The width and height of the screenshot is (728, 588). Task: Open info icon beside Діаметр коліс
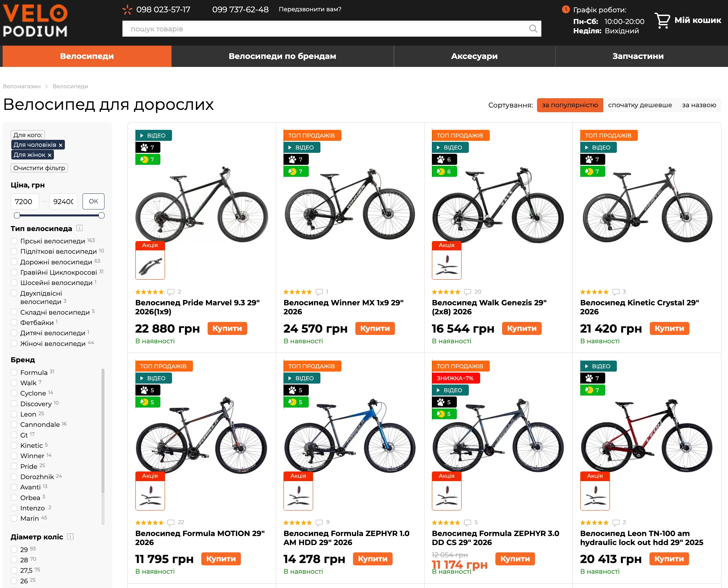71,536
